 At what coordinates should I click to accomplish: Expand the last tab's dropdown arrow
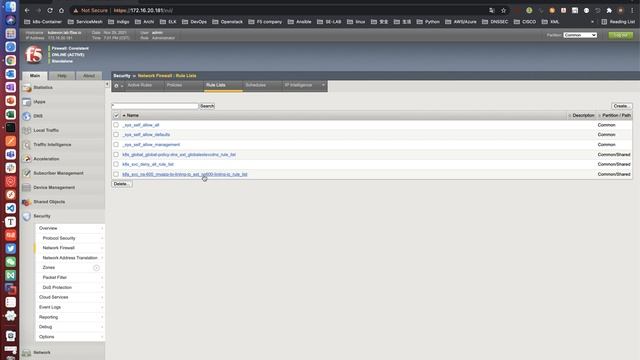(x=323, y=85)
